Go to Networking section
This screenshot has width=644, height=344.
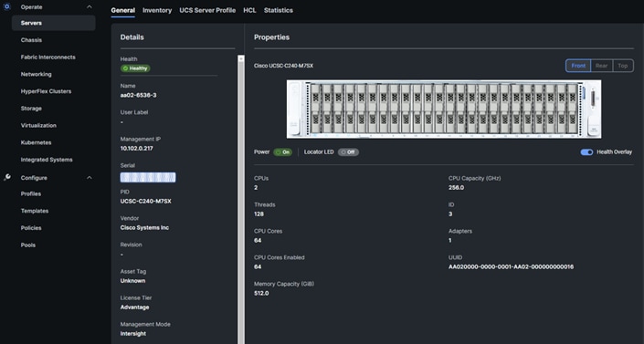(x=37, y=74)
